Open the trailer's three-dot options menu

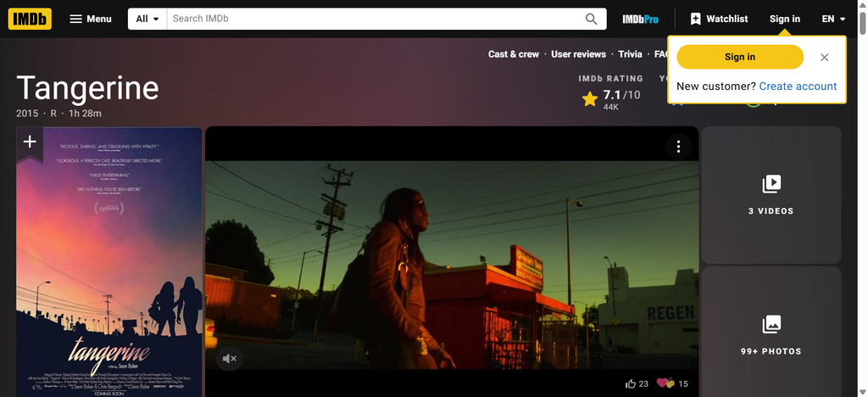678,147
